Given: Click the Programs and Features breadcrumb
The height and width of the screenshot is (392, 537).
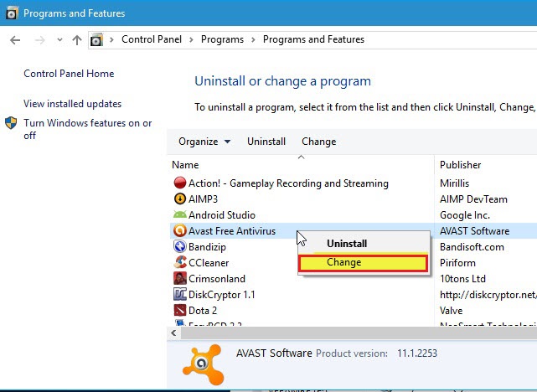Looking at the screenshot, I should click(x=313, y=39).
